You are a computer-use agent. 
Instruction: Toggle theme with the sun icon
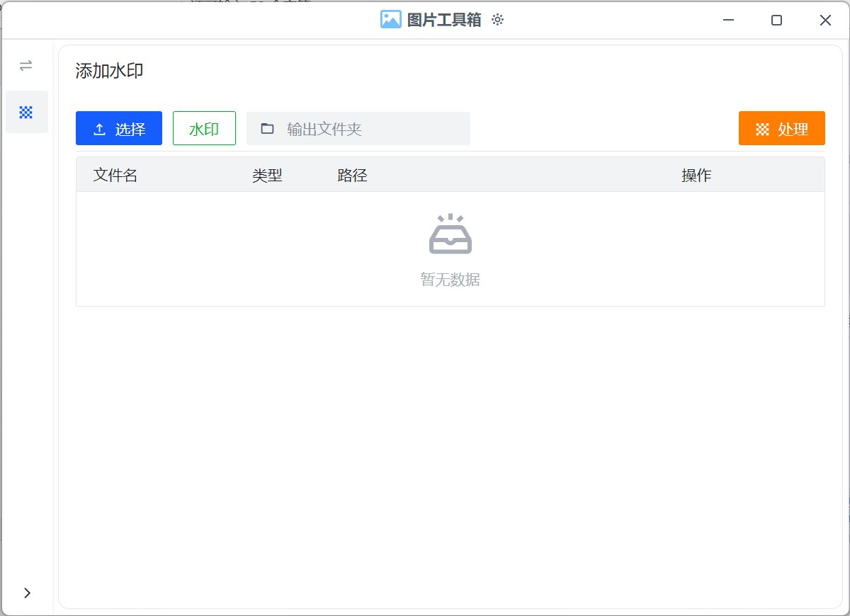[497, 20]
